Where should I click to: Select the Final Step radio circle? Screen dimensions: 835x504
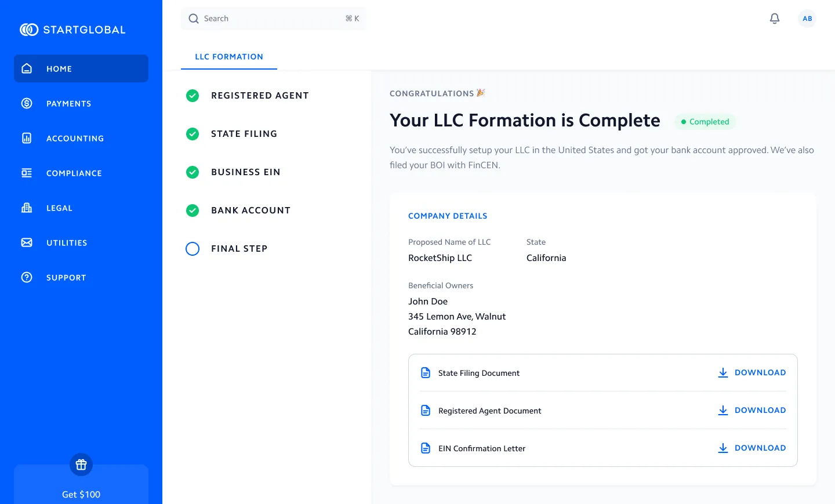tap(193, 248)
